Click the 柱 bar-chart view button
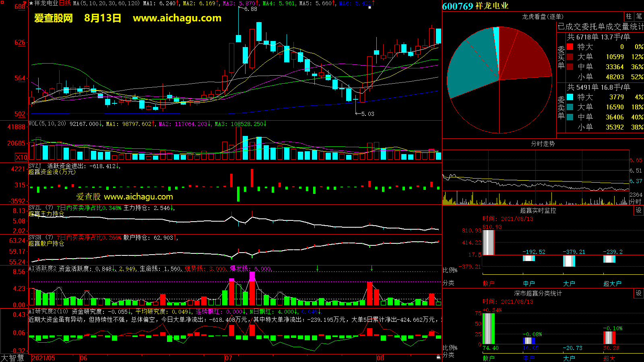The image size is (644, 362). (629, 16)
